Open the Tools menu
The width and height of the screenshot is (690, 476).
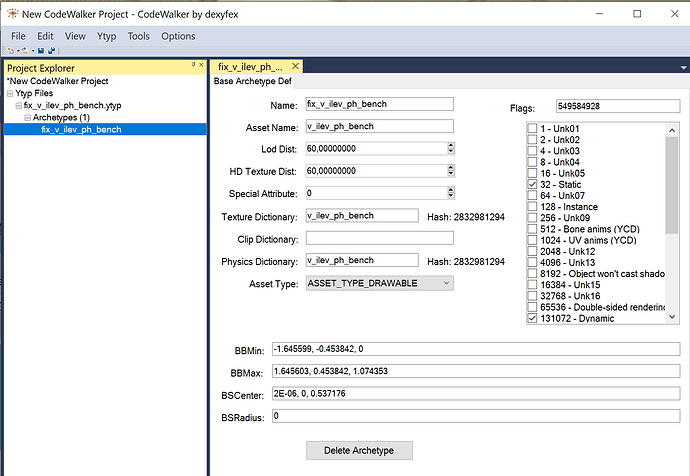pyautogui.click(x=139, y=36)
